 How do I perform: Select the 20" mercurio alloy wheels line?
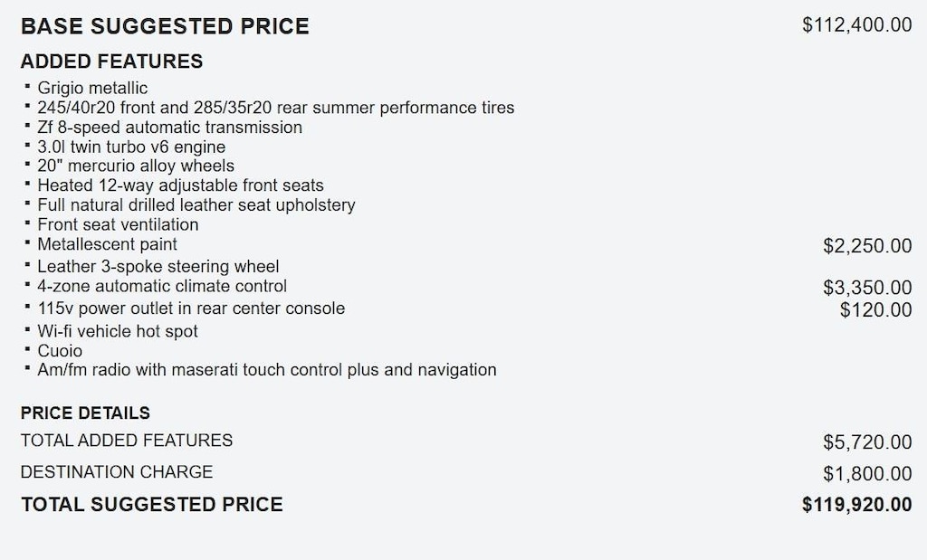tap(136, 166)
